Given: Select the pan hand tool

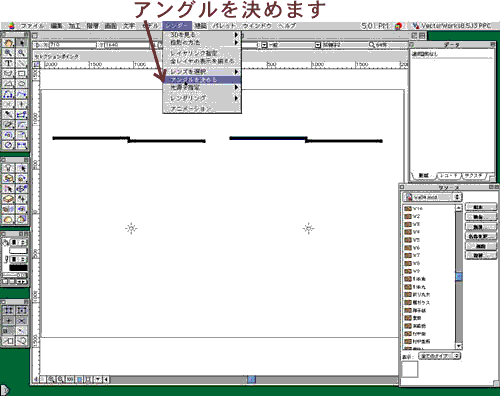Looking at the screenshot, I should (8, 42).
